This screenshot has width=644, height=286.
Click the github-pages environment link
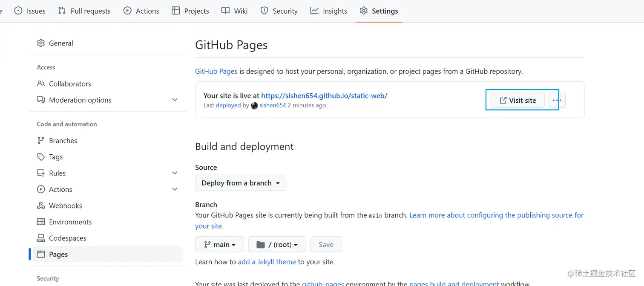pos(324,283)
